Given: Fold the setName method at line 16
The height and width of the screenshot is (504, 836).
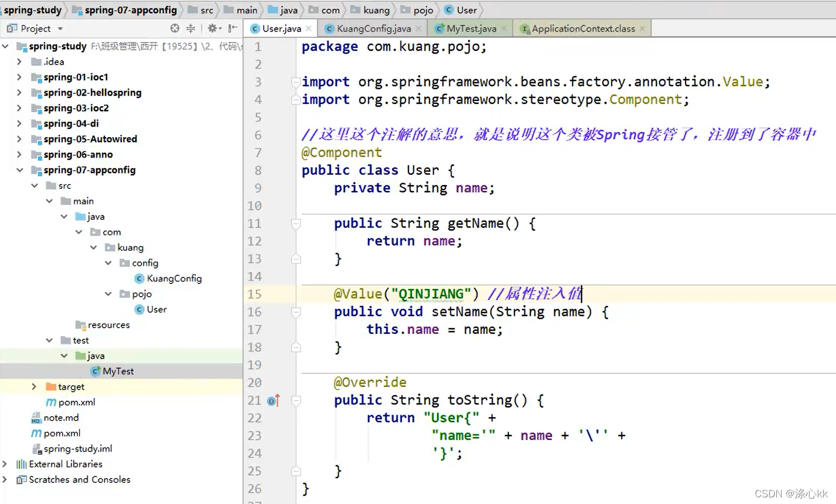Looking at the screenshot, I should coord(296,312).
